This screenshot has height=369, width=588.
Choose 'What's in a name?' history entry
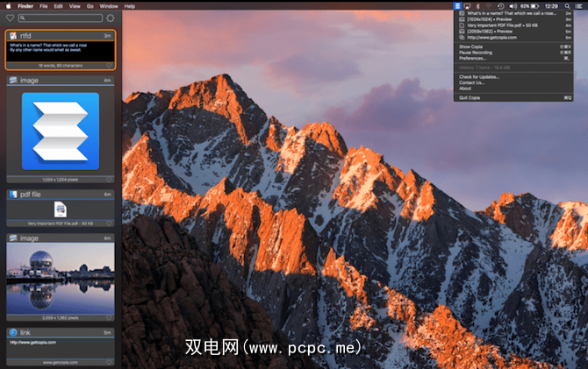click(x=513, y=13)
